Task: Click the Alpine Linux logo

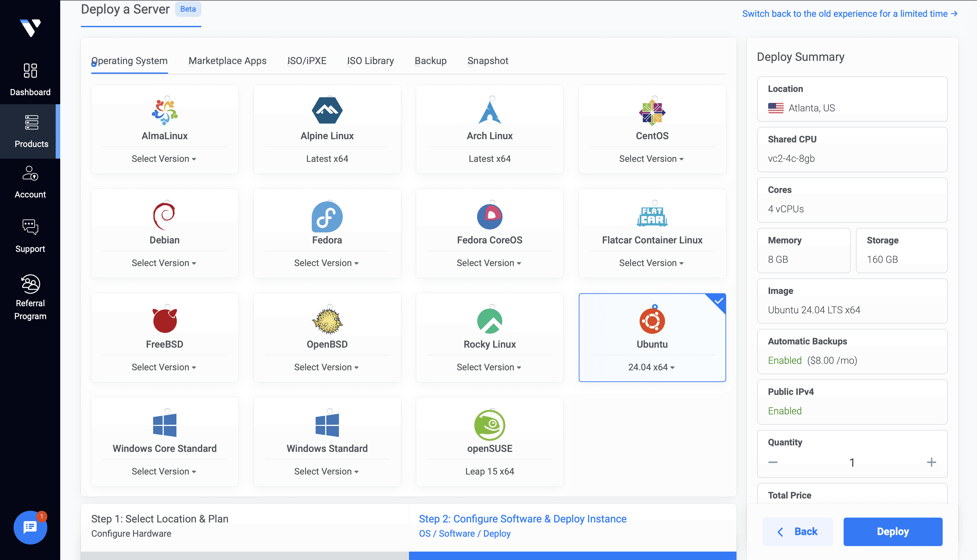Action: (327, 110)
